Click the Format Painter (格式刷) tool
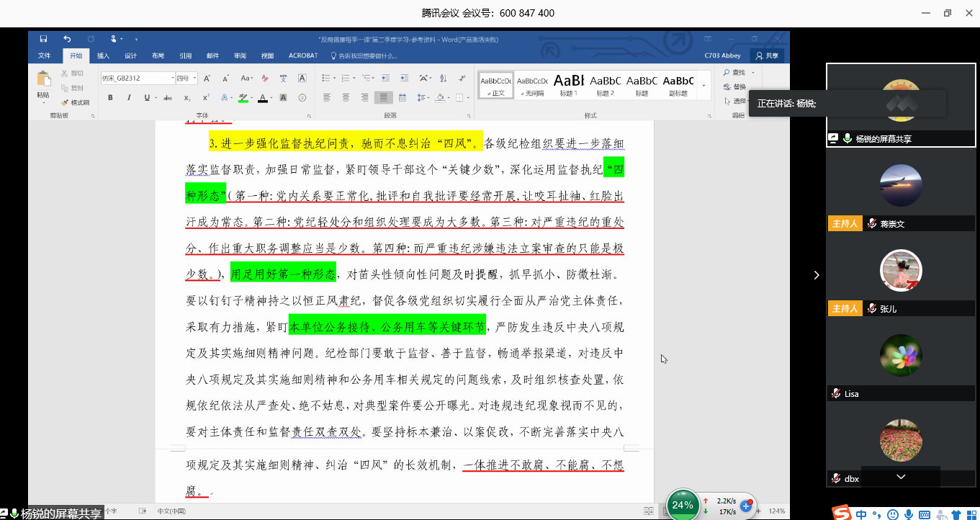This screenshot has height=520, width=980. tap(76, 102)
